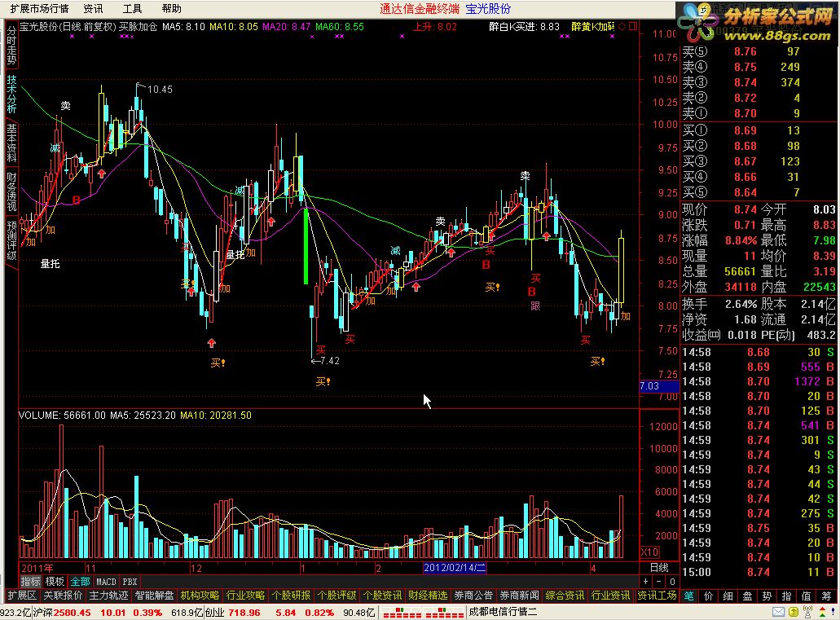Click the red-green up/down triangles status icon
The width and height of the screenshot is (840, 620).
(822, 612)
